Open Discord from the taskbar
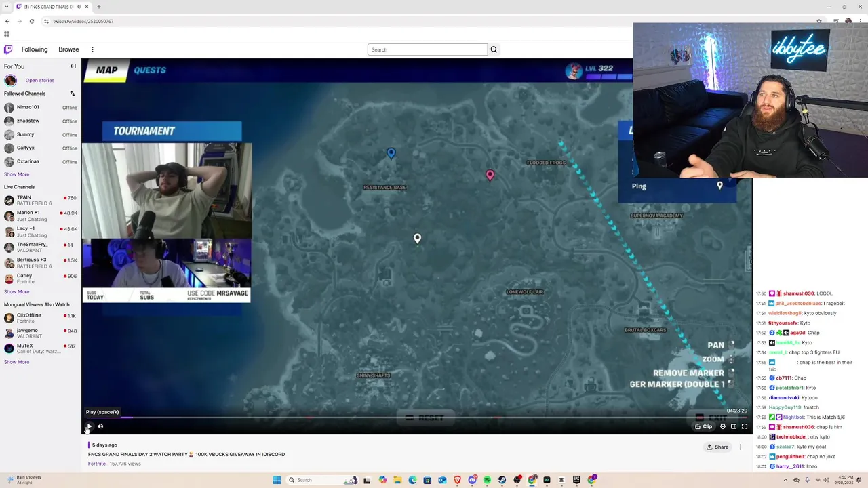 [x=472, y=480]
